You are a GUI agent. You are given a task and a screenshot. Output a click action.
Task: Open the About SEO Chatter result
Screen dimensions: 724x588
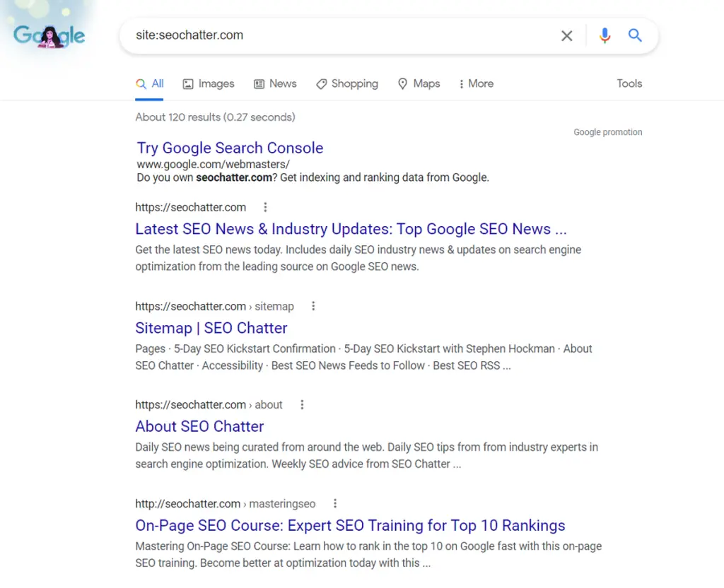199,426
